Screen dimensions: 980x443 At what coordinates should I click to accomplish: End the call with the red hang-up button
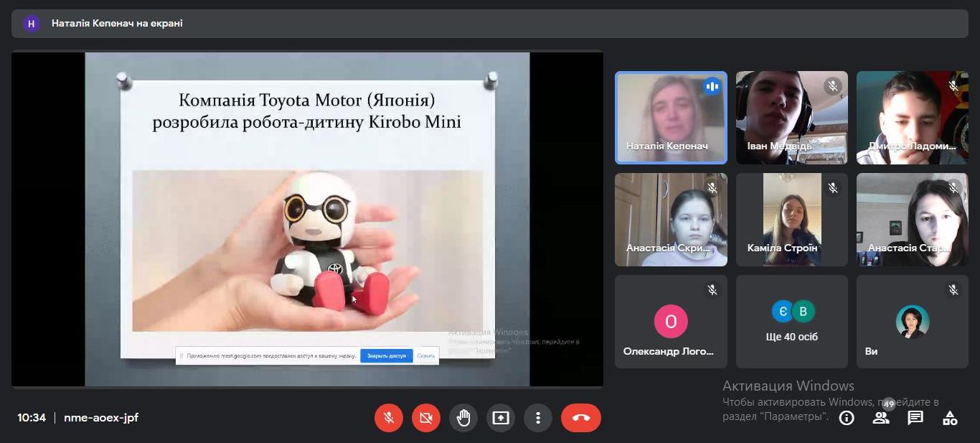(x=581, y=418)
